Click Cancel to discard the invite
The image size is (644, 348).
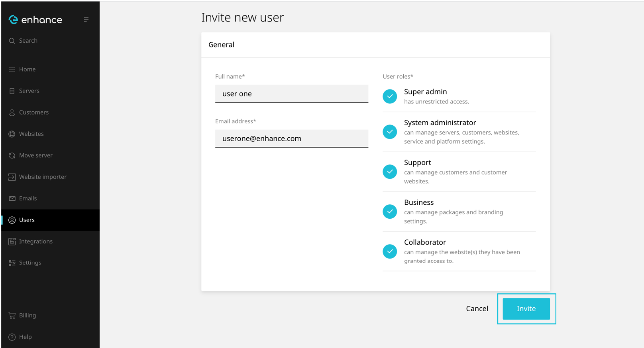coord(477,308)
